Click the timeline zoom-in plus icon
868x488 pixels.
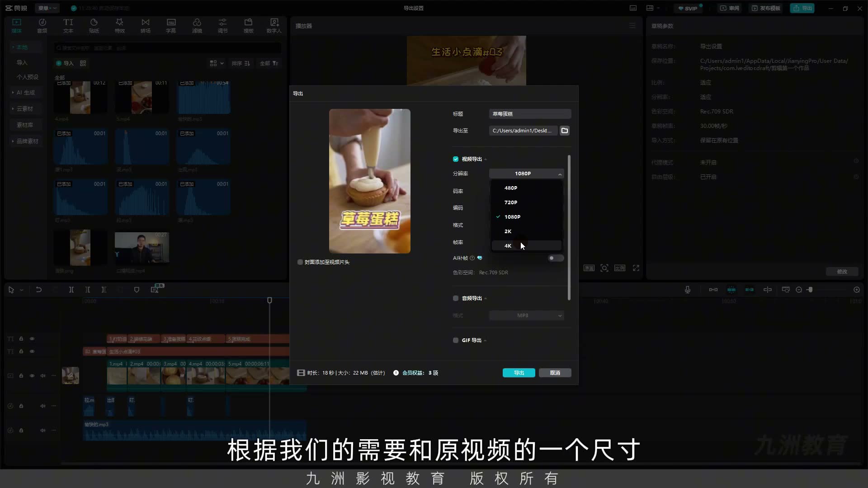point(857,290)
